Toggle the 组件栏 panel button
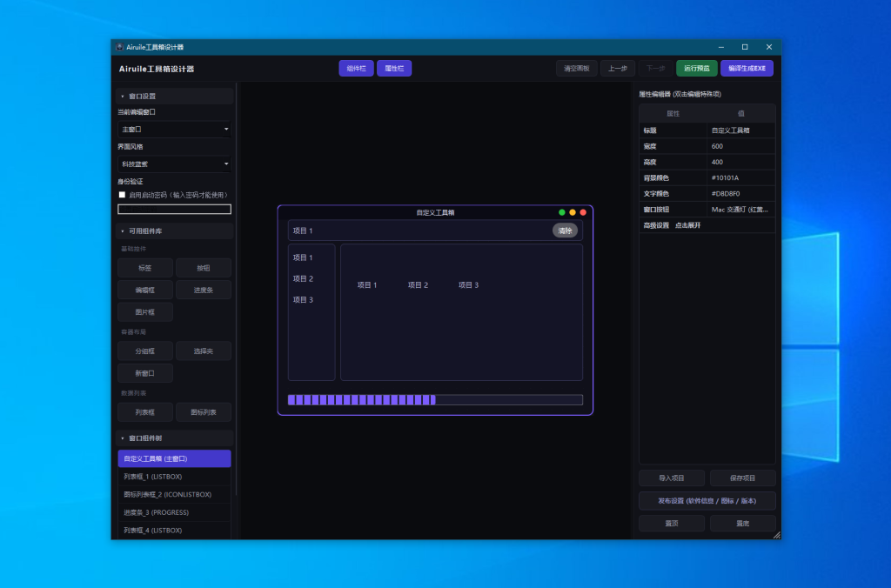The image size is (891, 588). pos(356,68)
